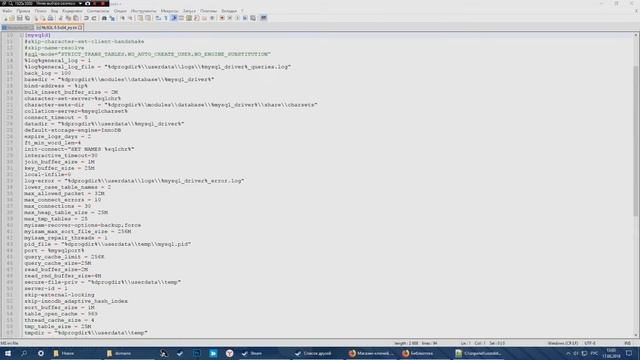
Task: Open the Windows Start menu
Action: 8,353
